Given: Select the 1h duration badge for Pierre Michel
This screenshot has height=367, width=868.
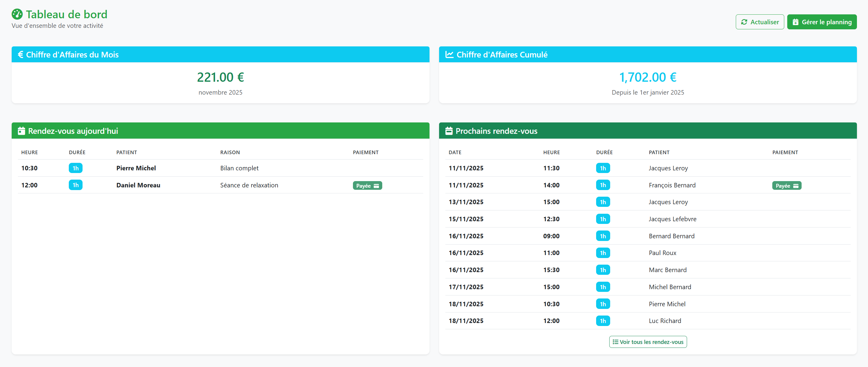Looking at the screenshot, I should coord(75,168).
